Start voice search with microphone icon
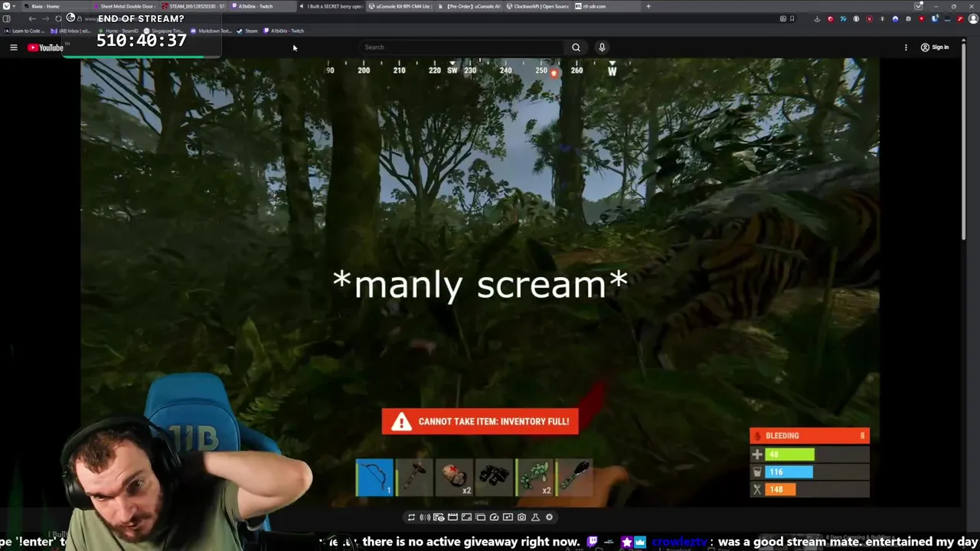This screenshot has height=551, width=980. tap(602, 47)
